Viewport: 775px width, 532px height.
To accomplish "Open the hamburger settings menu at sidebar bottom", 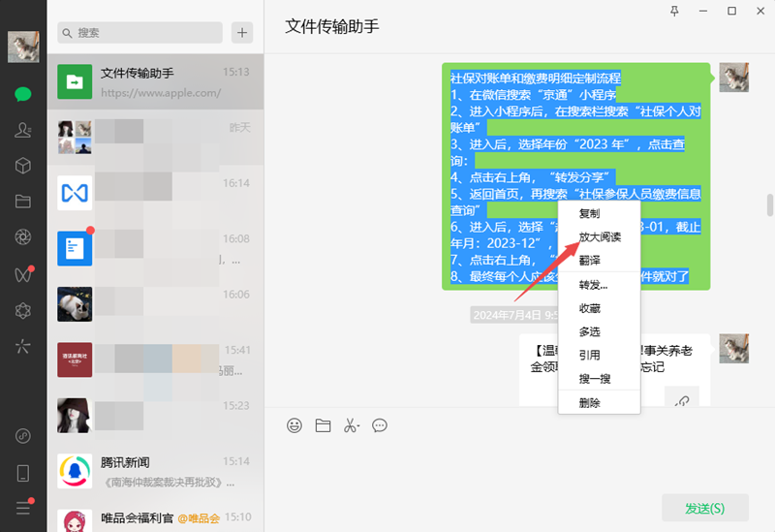I will [x=23, y=507].
